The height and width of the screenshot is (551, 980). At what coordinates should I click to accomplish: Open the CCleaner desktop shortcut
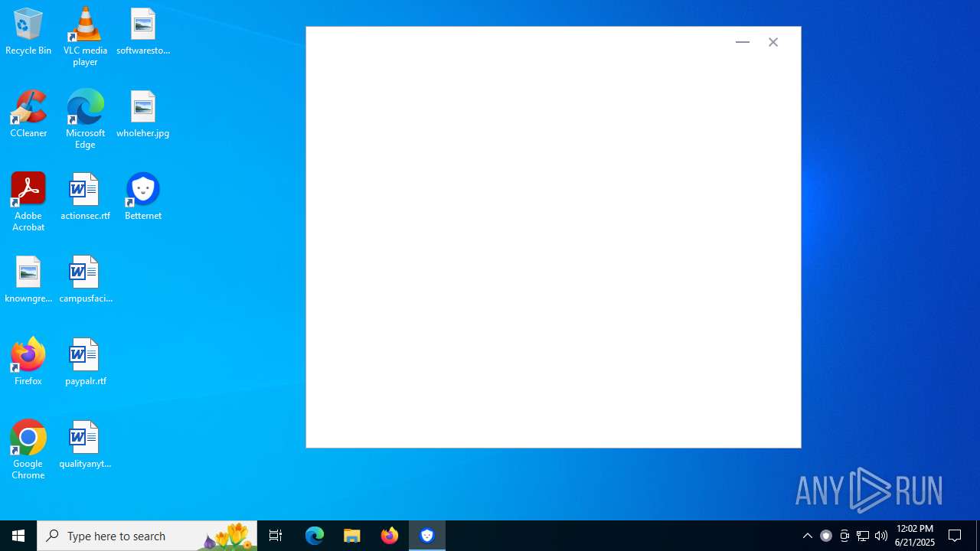(x=28, y=115)
